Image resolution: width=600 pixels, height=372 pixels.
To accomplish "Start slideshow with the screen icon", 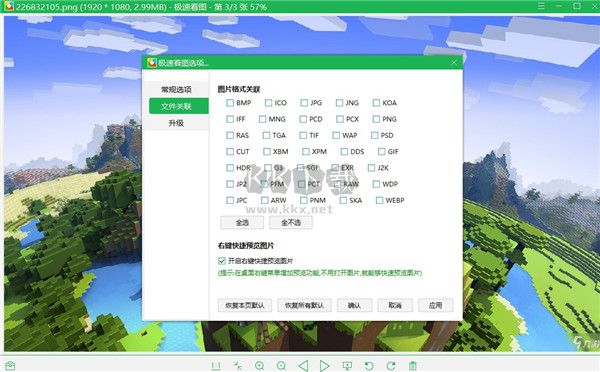I will 347,366.
